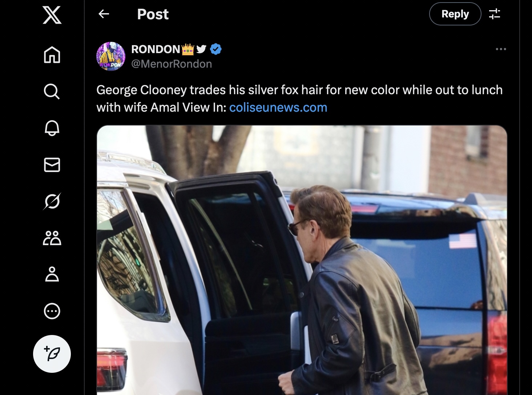Go to Home via house icon
Image resolution: width=532 pixels, height=395 pixels.
[52, 55]
